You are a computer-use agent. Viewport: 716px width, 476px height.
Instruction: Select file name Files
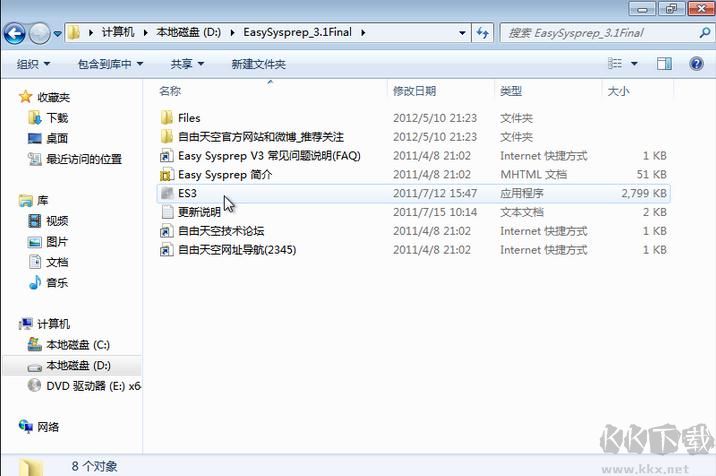189,118
